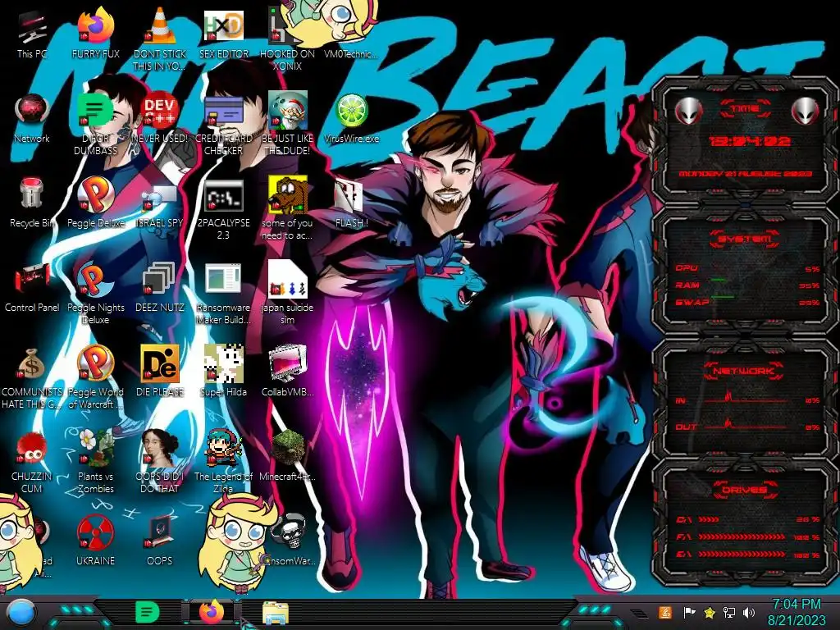Open the HOOKED ON XONIX shortcut
The height and width of the screenshot is (630, 840).
pos(281,27)
